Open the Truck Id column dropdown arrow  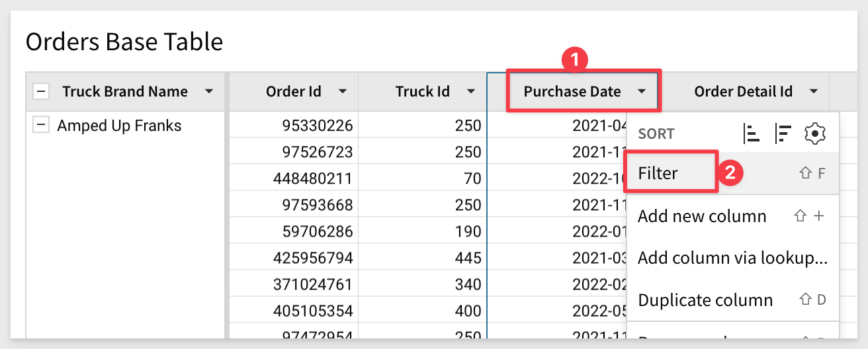tap(470, 92)
